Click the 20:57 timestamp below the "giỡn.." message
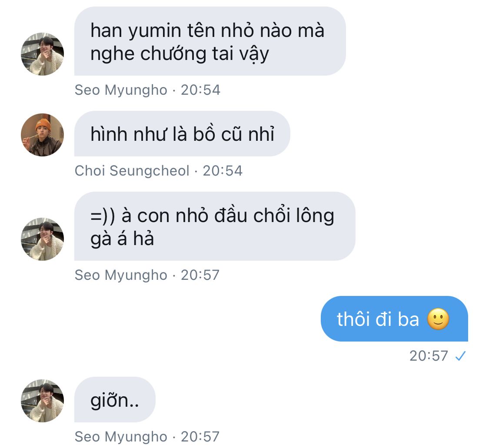The height and width of the screenshot is (448, 489). 200,437
